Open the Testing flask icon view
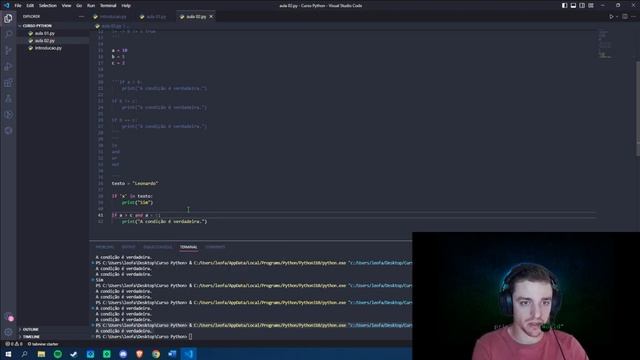 [x=8, y=99]
